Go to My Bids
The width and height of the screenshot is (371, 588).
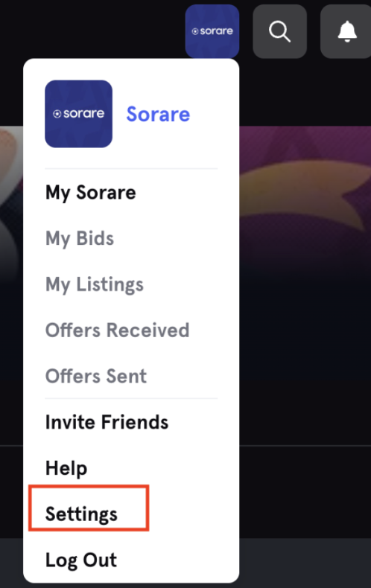80,238
